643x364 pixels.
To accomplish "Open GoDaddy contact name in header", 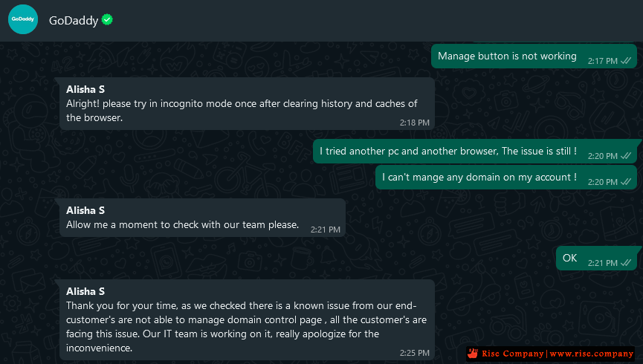I will click(x=74, y=20).
